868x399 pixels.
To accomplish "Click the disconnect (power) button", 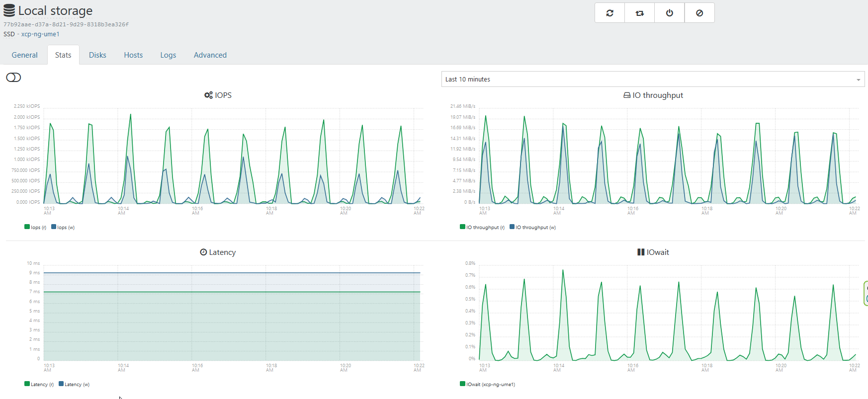I will tap(670, 13).
